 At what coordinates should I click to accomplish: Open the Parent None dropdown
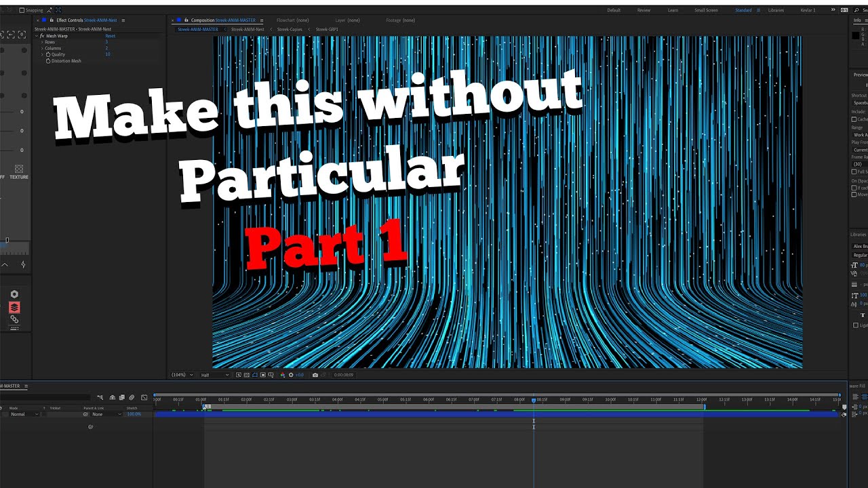point(107,414)
